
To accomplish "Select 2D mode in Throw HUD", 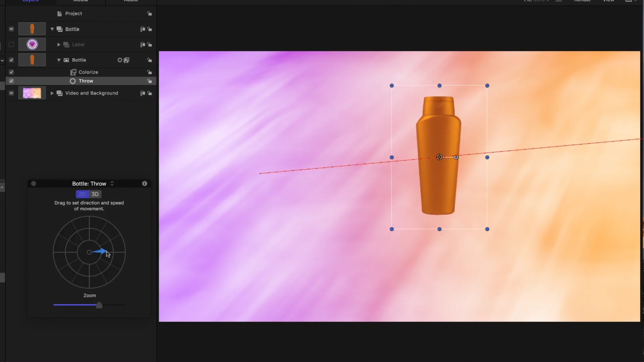I will [82, 194].
